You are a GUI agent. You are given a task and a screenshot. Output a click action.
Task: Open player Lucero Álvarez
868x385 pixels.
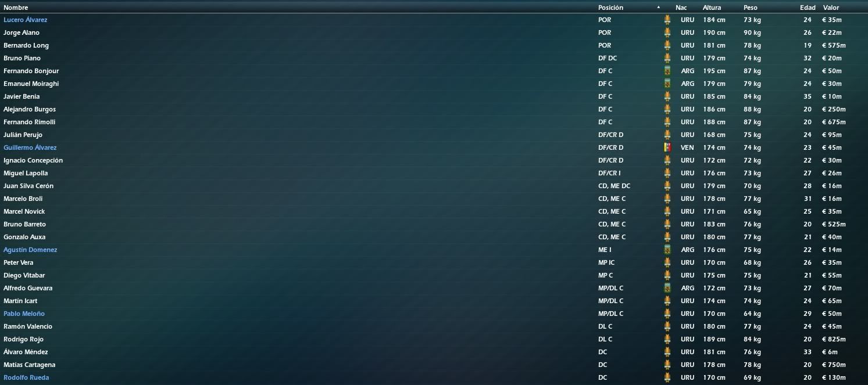26,20
